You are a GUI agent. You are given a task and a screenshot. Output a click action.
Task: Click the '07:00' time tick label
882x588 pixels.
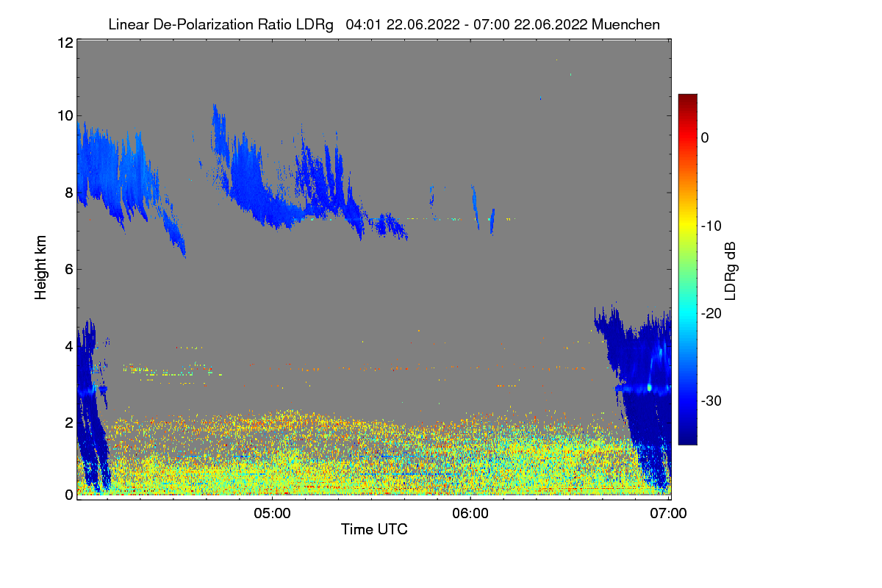670,514
